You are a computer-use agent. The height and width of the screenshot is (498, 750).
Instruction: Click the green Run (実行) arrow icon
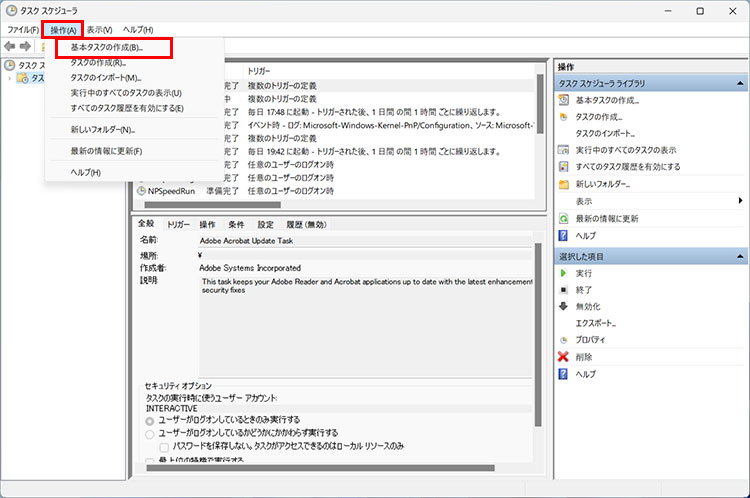point(564,273)
